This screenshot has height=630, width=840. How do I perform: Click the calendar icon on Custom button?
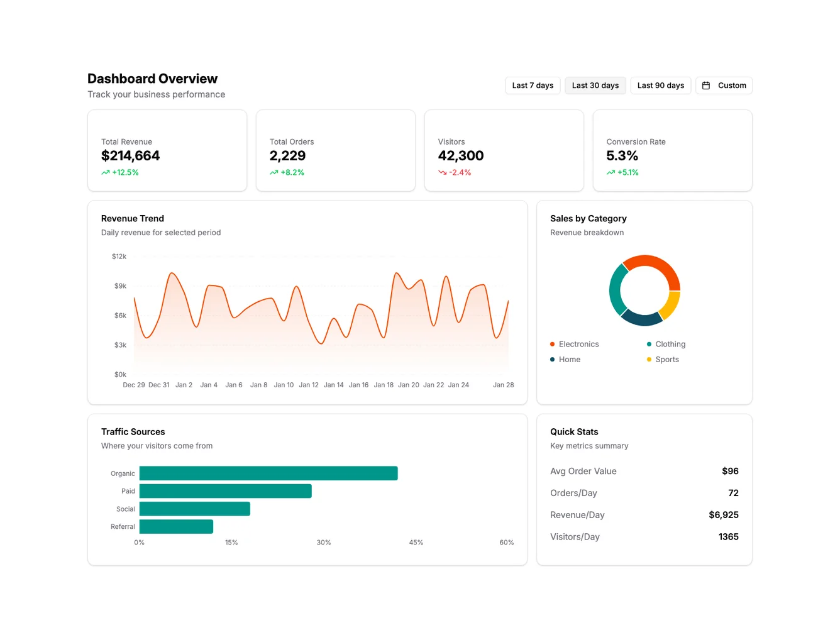click(x=707, y=85)
